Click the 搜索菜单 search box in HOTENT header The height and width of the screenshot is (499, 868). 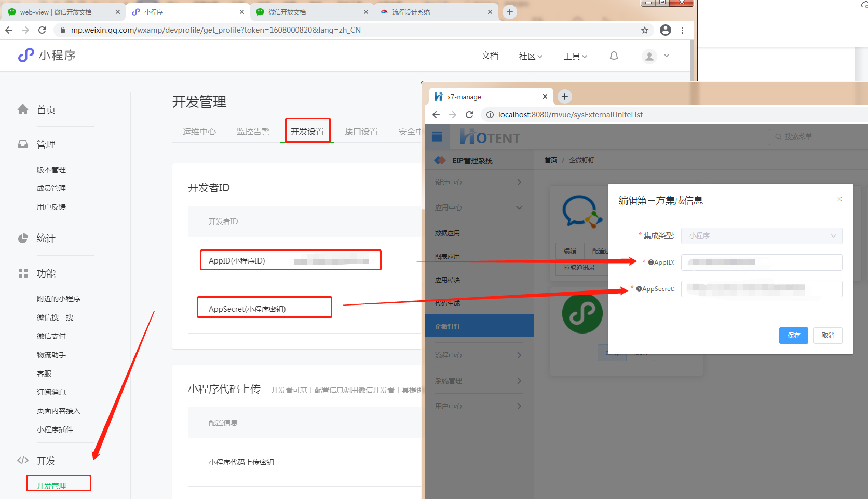pos(818,136)
